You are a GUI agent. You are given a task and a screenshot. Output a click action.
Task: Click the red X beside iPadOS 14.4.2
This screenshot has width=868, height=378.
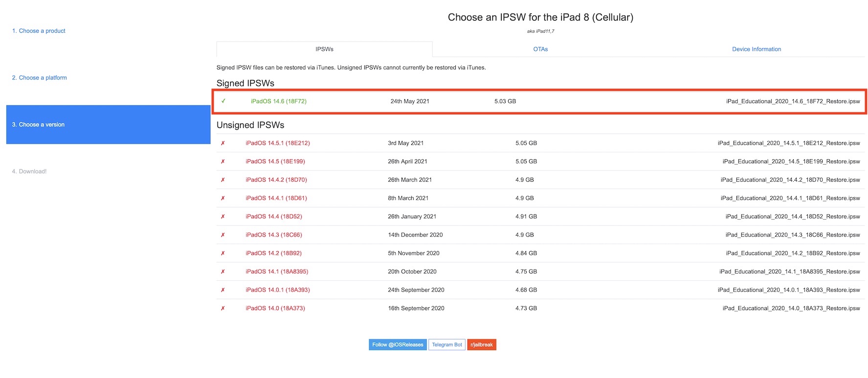click(223, 180)
